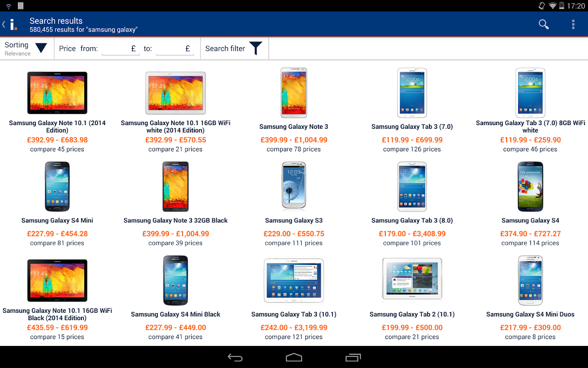The width and height of the screenshot is (588, 368).
Task: Click price range £119.99 - £259.90
Action: [530, 140]
